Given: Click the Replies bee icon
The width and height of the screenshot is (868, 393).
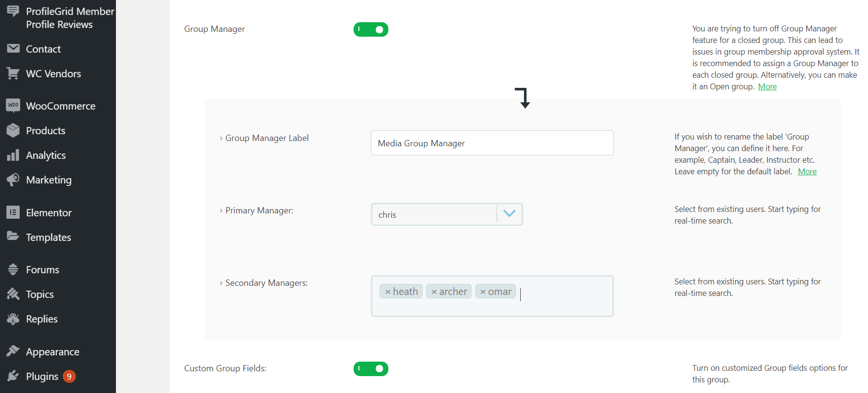Looking at the screenshot, I should 13,319.
